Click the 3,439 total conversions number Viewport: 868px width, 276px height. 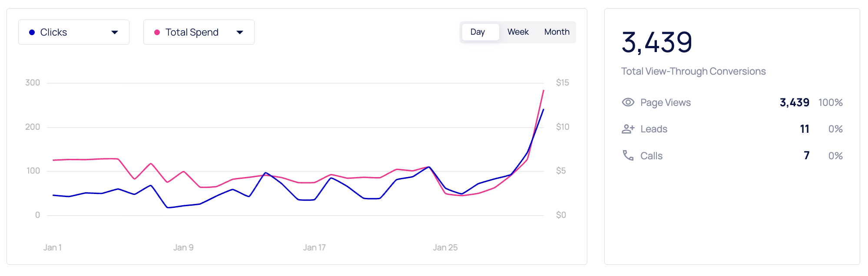[x=656, y=43]
